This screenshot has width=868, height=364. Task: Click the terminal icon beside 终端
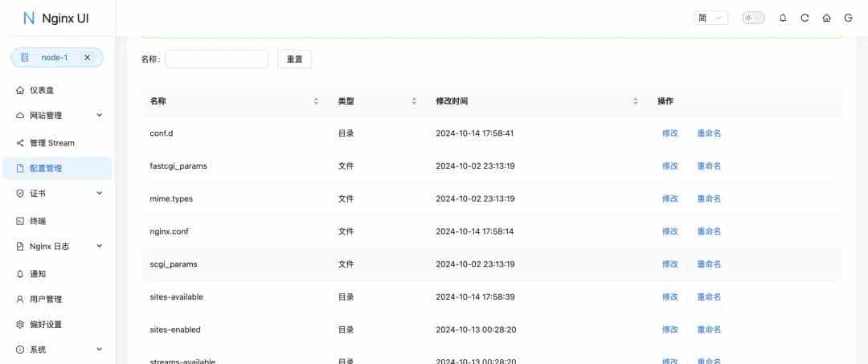point(20,221)
